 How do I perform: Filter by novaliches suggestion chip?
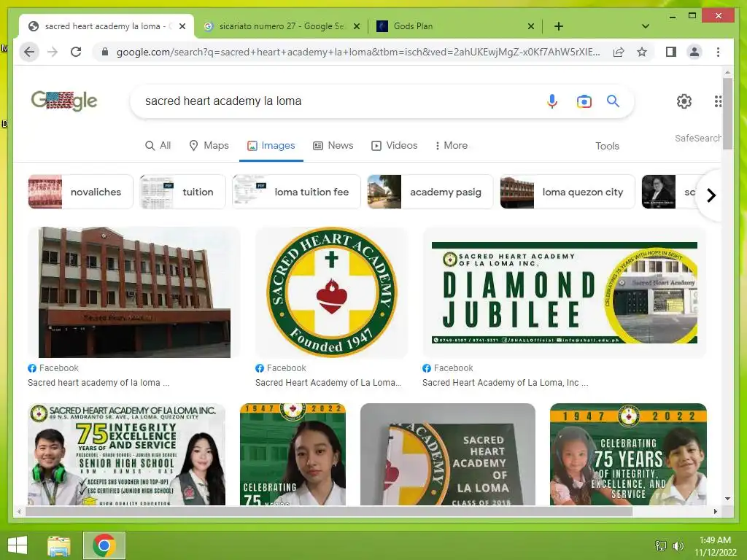click(80, 192)
